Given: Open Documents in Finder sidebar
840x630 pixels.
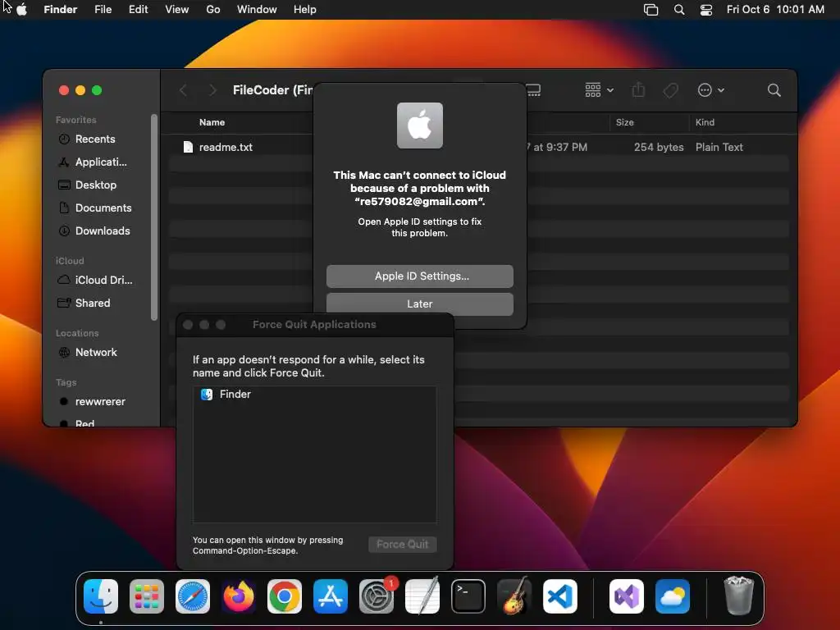Looking at the screenshot, I should point(103,208).
